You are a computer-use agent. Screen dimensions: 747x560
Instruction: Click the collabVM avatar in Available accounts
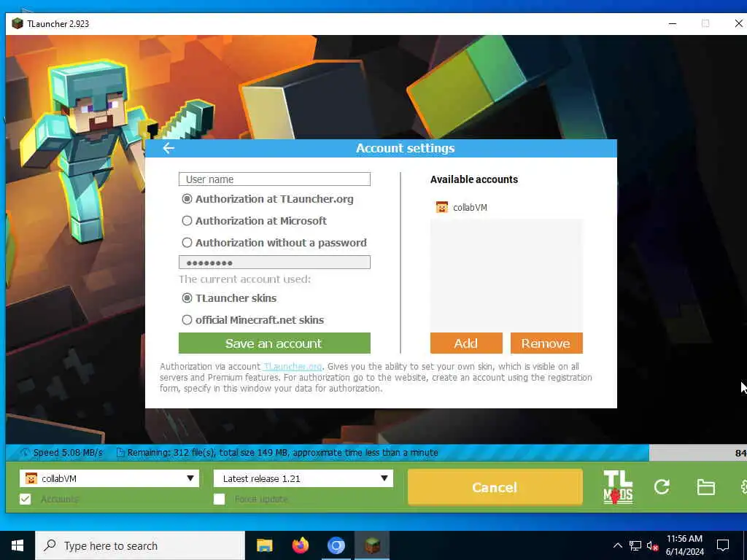[x=442, y=207]
